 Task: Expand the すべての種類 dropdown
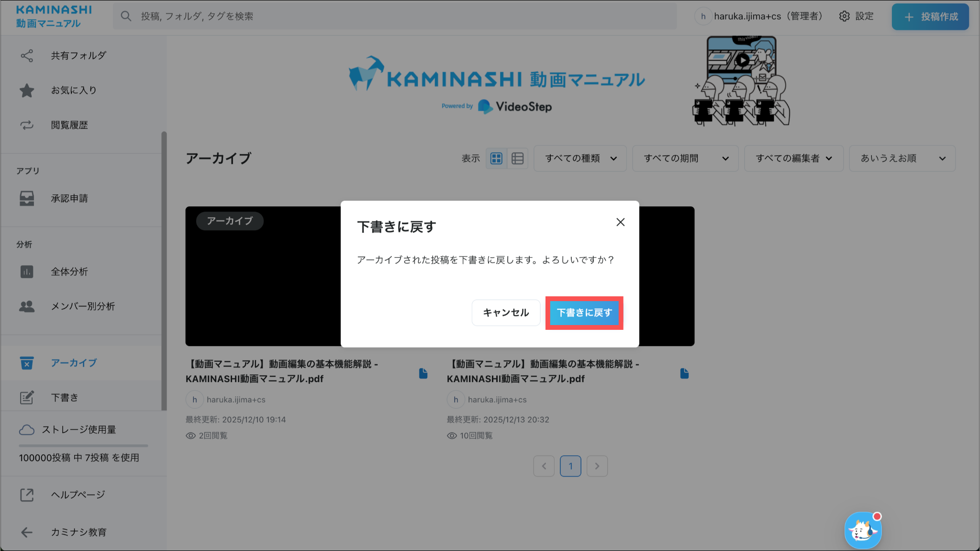click(580, 158)
